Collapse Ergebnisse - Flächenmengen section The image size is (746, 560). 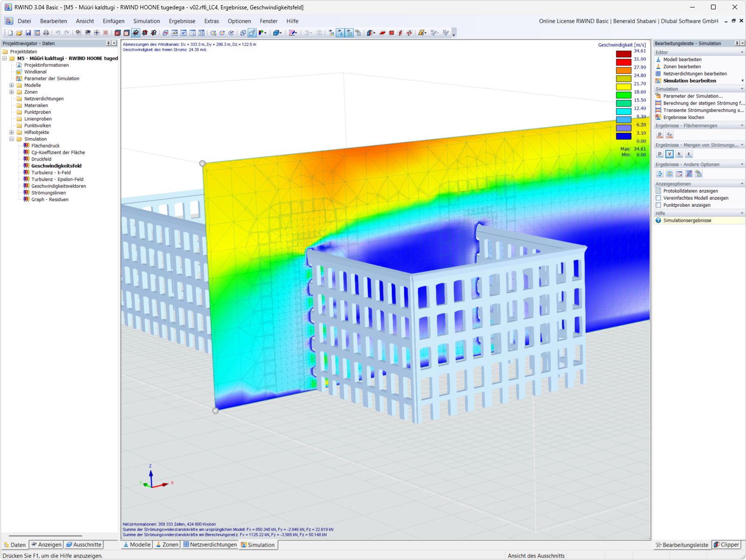pos(742,126)
